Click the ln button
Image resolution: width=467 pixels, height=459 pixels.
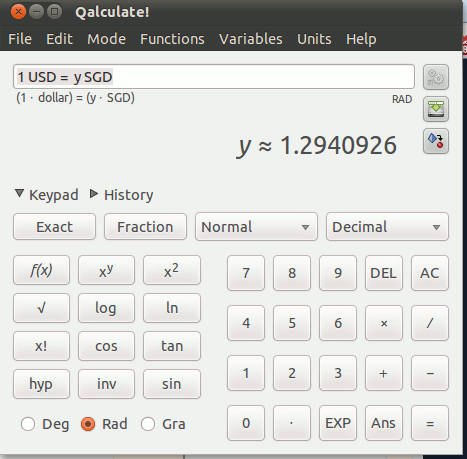(x=172, y=308)
